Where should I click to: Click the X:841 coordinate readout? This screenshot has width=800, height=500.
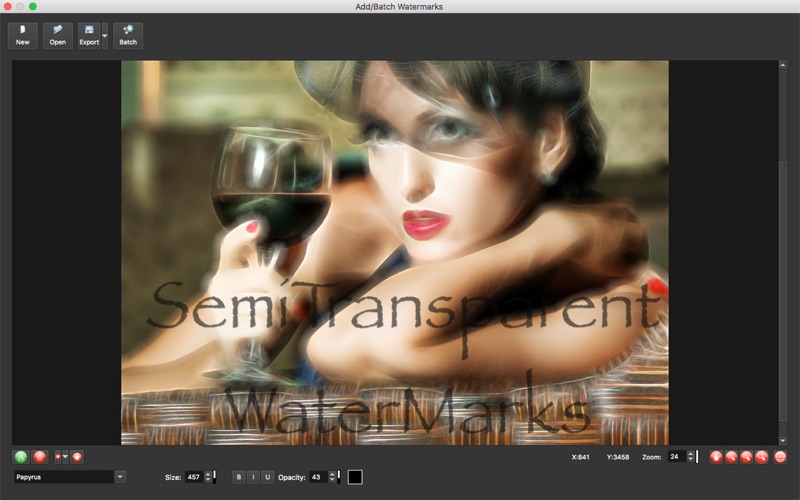(581, 457)
